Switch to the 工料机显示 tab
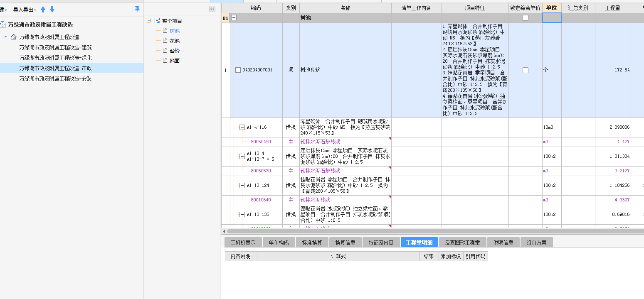This screenshot has height=299, width=644. click(243, 243)
